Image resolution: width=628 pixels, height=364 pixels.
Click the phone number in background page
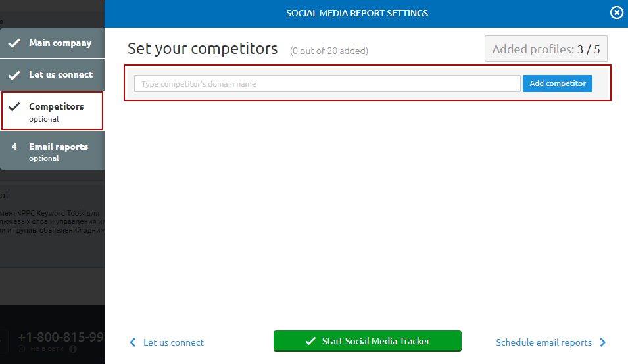click(61, 337)
